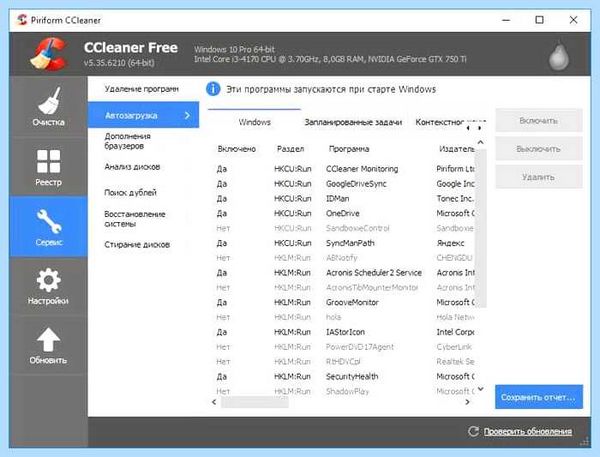Open Дополнения браузеров
The width and height of the screenshot is (600, 457).
tap(128, 141)
